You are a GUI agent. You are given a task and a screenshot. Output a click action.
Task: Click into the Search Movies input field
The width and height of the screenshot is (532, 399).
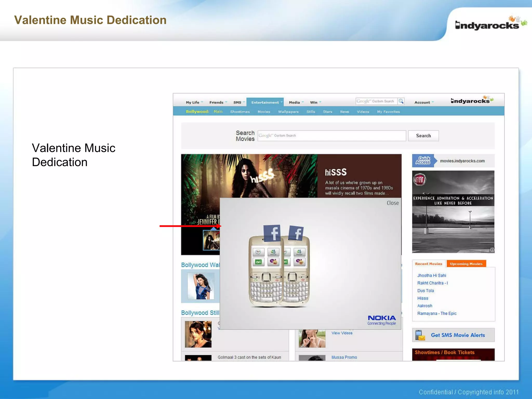tap(332, 136)
